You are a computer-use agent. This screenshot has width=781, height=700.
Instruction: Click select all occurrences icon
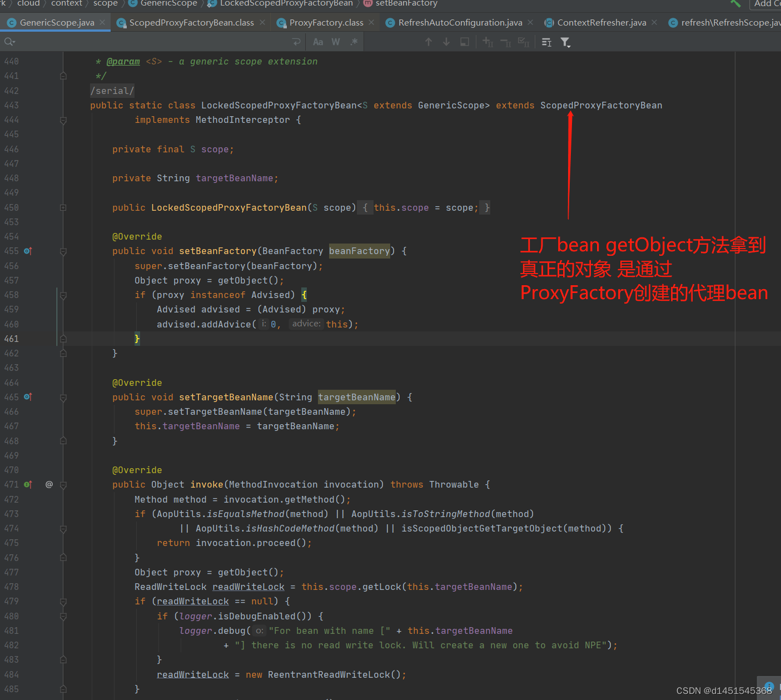click(x=523, y=42)
